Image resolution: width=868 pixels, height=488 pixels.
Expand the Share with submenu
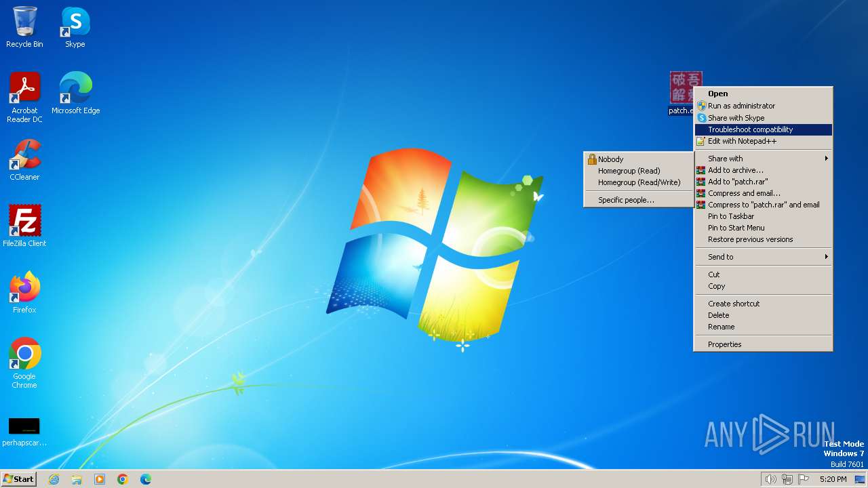pos(764,159)
